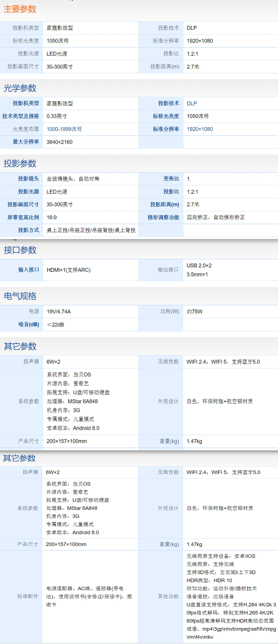The height and width of the screenshot is (644, 278).
Task: Click 1050流明 value in 主要参数 table
Action: click(x=57, y=41)
